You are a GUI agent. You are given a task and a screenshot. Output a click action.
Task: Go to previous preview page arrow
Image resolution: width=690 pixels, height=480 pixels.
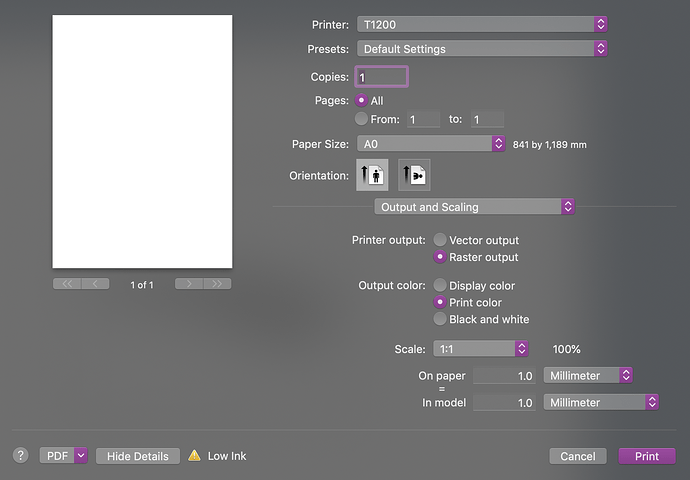click(x=95, y=284)
